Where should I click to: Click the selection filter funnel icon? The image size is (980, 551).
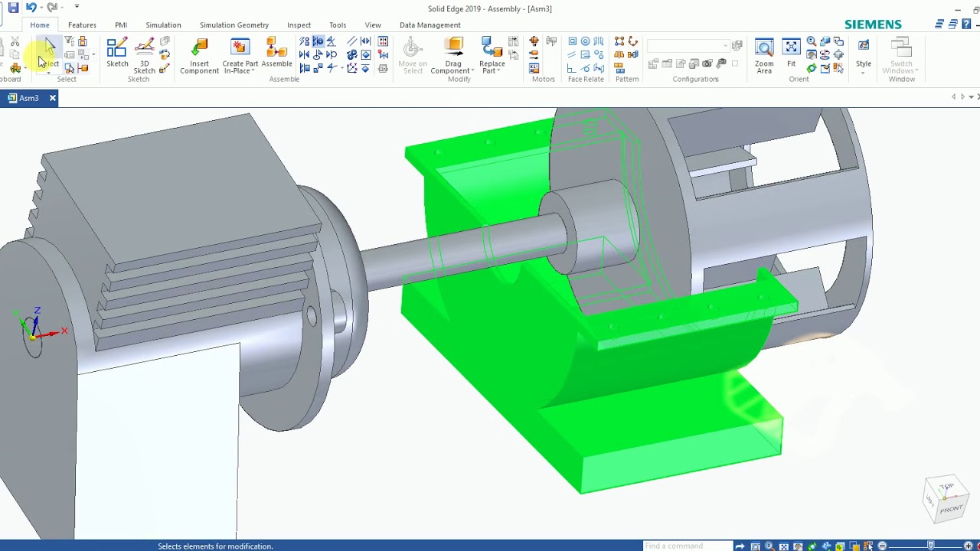[70, 41]
